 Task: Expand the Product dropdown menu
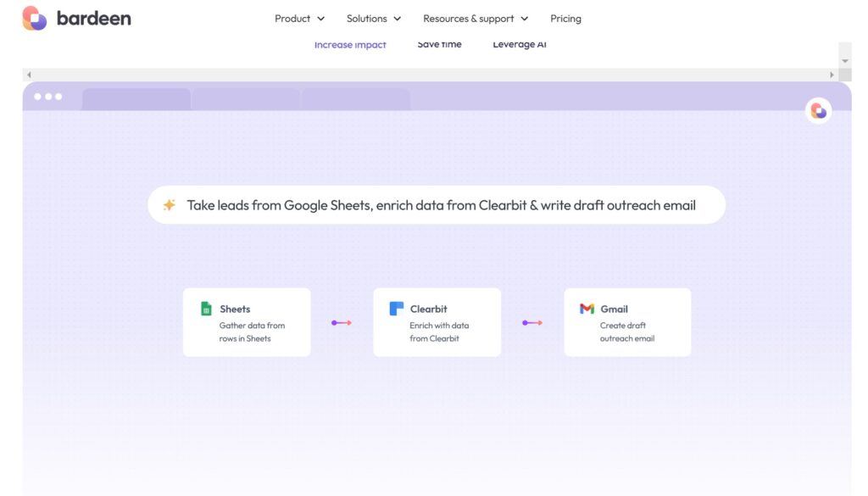tap(299, 19)
